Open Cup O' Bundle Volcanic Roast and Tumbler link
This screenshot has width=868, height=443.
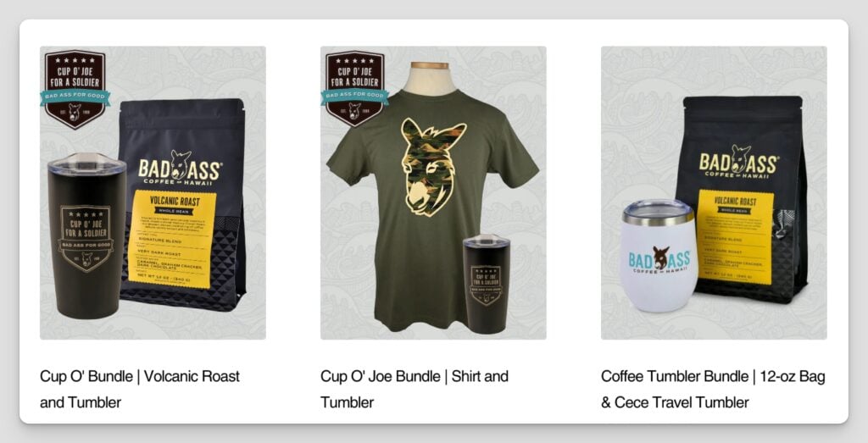[140, 389]
